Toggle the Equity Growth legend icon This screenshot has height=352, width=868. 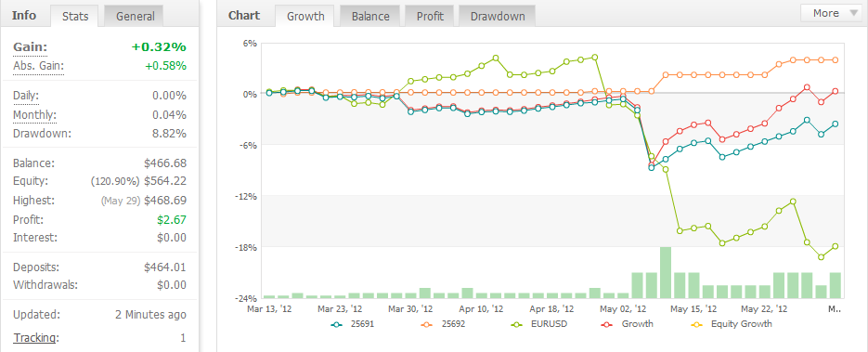coord(700,324)
